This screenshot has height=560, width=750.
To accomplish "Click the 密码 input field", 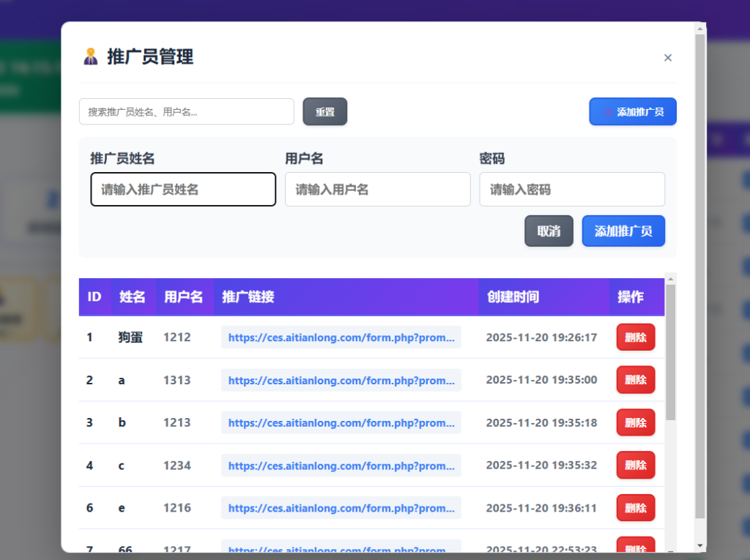I will pos(571,190).
